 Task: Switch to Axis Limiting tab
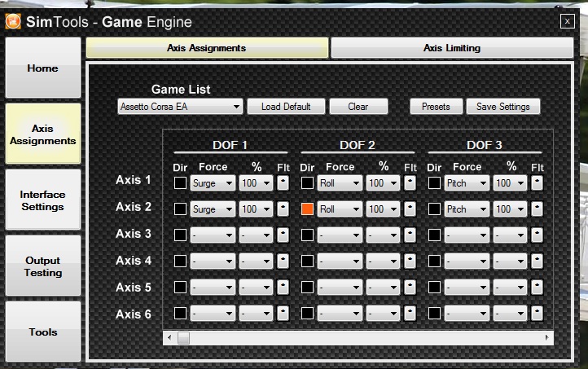point(452,48)
